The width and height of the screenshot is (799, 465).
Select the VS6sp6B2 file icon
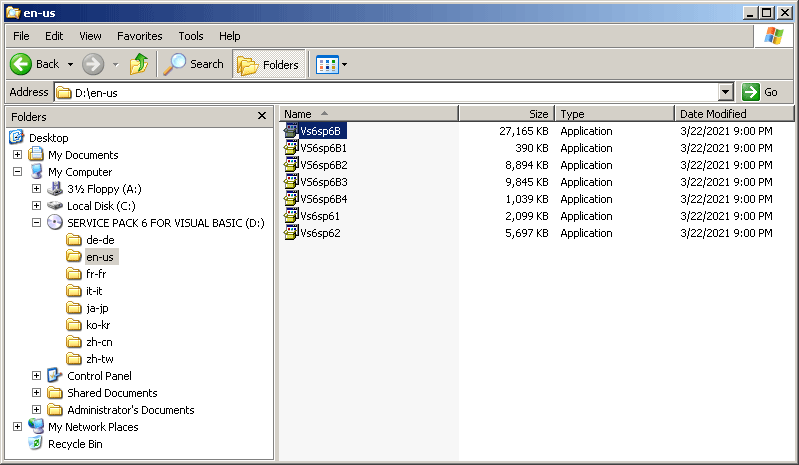click(x=291, y=165)
